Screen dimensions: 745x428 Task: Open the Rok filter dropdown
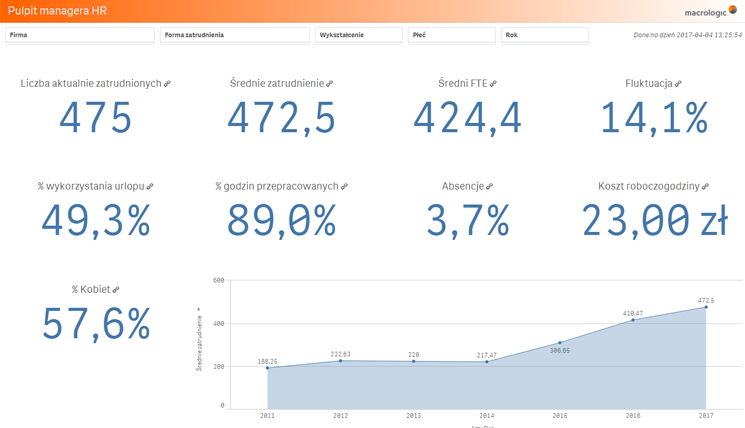coord(544,35)
